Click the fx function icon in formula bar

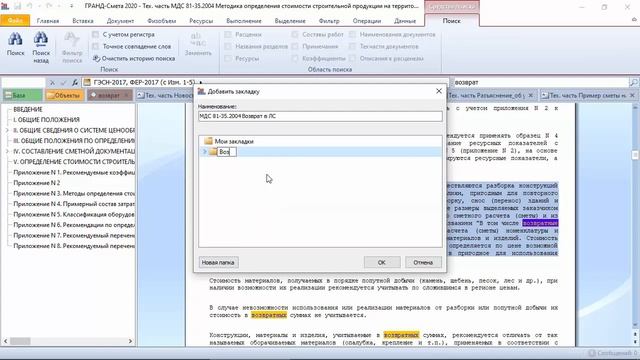pyautogui.click(x=75, y=82)
